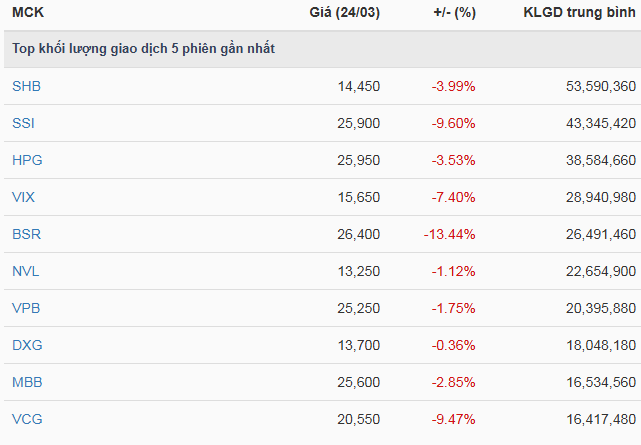Click the MCK column header
The image size is (641, 445).
(27, 13)
